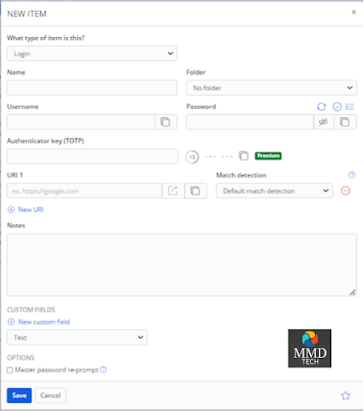Expand the Default match detection dropdown
The height and width of the screenshot is (411, 364).
coord(274,191)
